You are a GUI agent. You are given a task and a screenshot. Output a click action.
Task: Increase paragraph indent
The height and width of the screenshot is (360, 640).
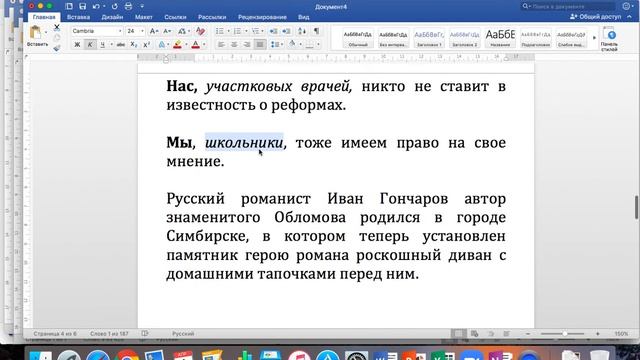[x=287, y=31]
